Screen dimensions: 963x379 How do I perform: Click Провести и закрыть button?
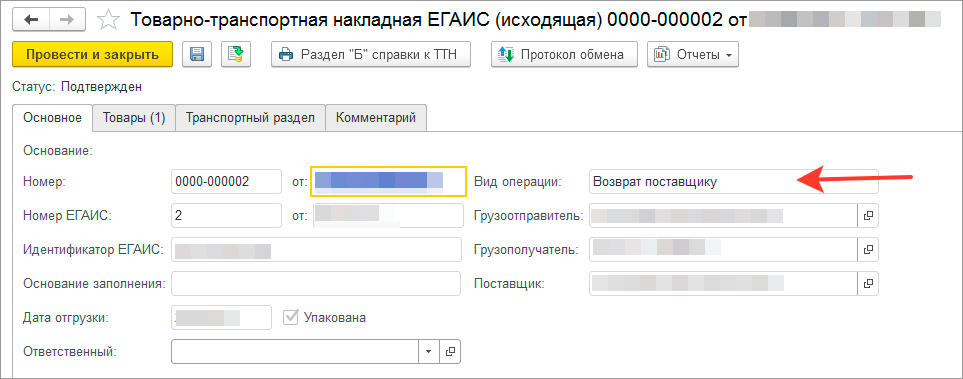tap(93, 54)
